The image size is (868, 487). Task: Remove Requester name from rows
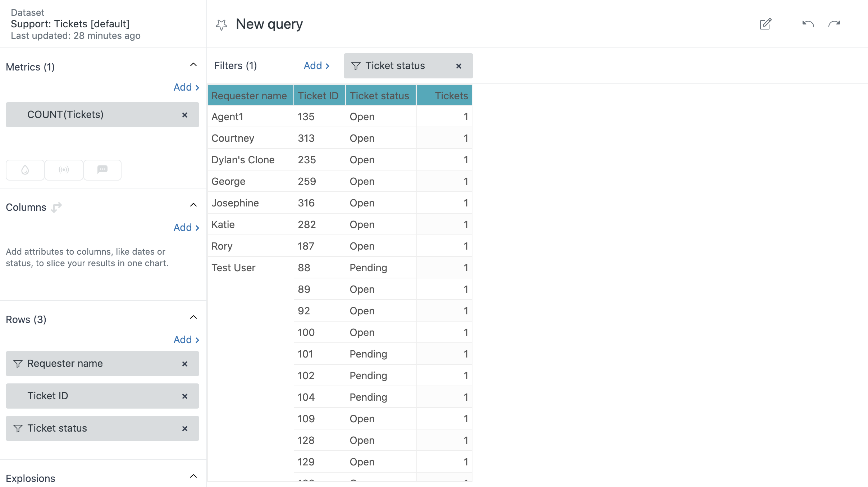coord(185,364)
